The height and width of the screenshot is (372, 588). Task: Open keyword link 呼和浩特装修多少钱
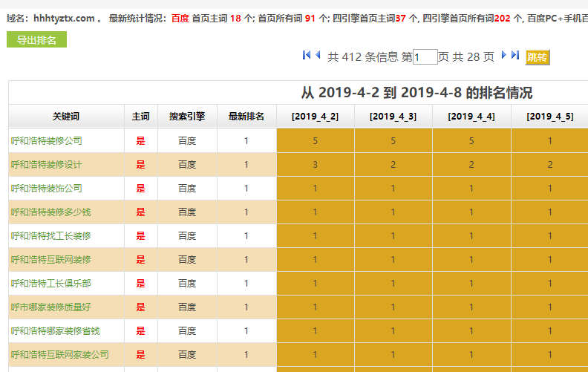point(50,212)
